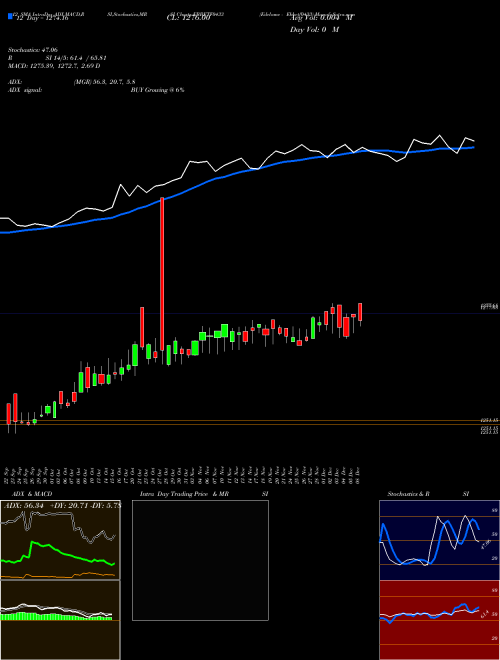Click the 'ADX signal:' label
Image resolution: width=500 pixels, height=660 pixels.
point(24,90)
